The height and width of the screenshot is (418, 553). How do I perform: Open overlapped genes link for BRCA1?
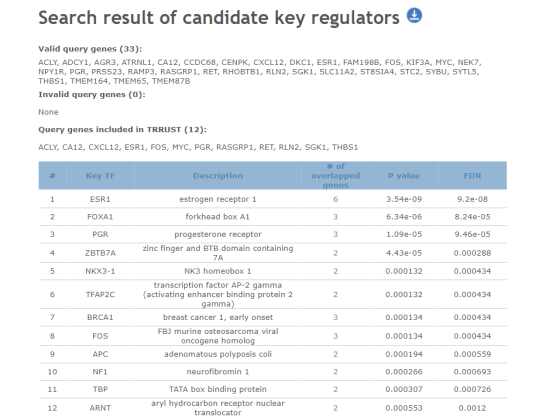click(335, 317)
